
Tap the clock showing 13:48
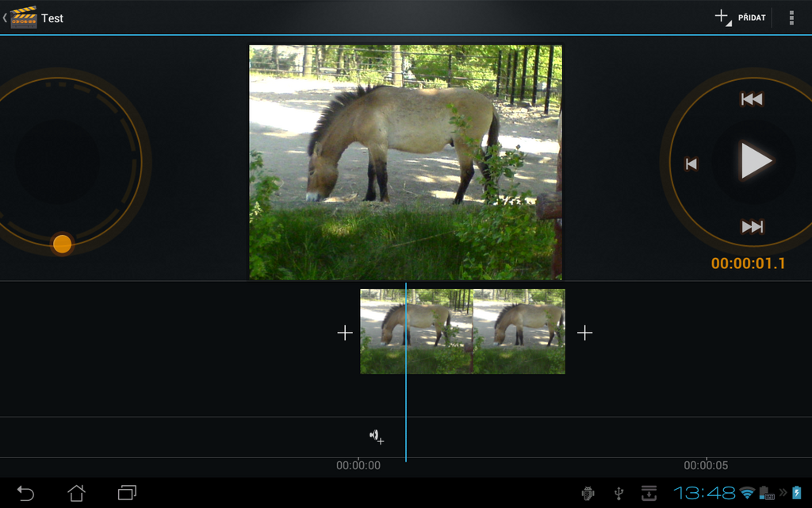[704, 492]
